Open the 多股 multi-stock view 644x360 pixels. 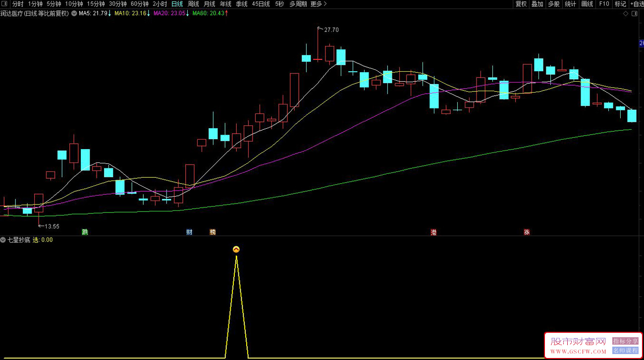pos(554,4)
